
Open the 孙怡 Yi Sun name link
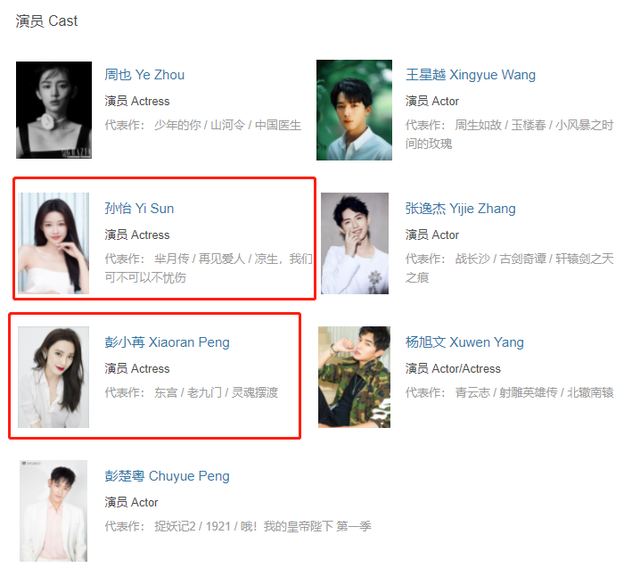coord(139,208)
